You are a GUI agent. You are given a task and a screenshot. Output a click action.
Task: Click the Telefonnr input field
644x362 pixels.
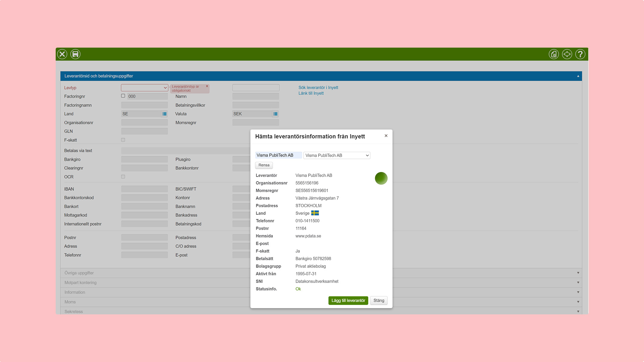point(145,255)
